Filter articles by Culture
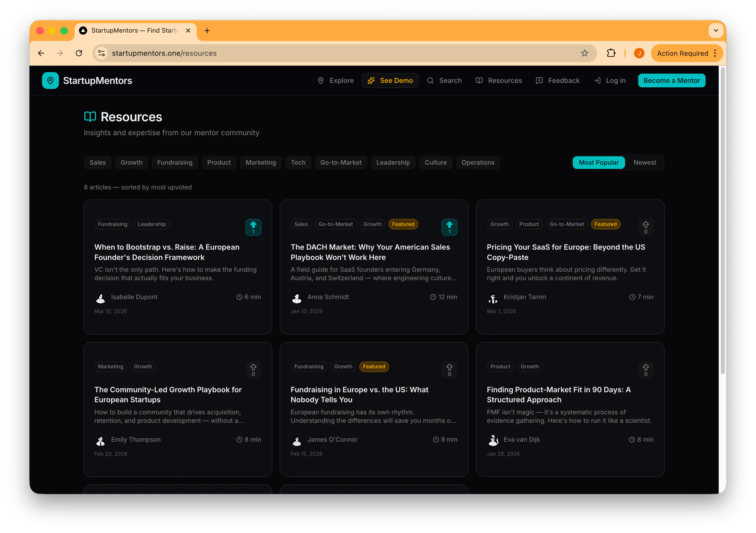The height and width of the screenshot is (533, 756). [x=436, y=163]
